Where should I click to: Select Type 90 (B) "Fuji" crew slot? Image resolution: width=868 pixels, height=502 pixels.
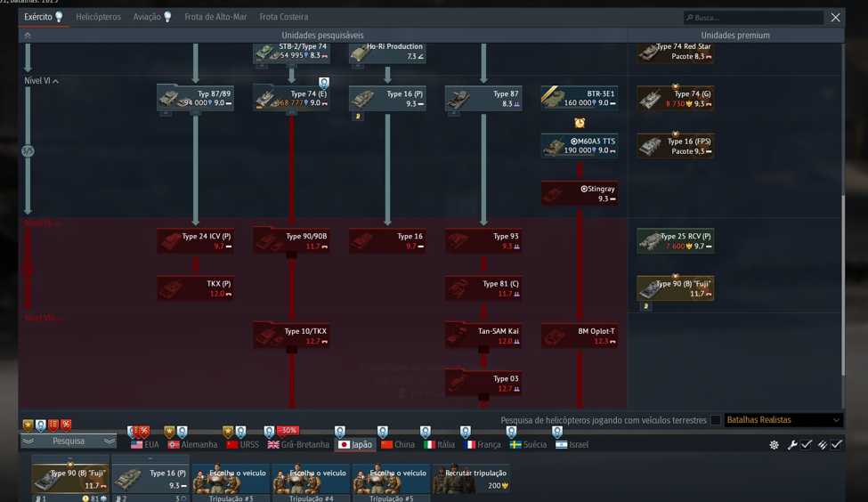70,478
